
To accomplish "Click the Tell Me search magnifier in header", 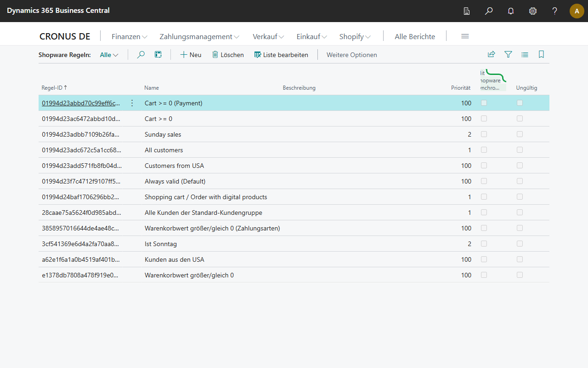I will click(489, 11).
